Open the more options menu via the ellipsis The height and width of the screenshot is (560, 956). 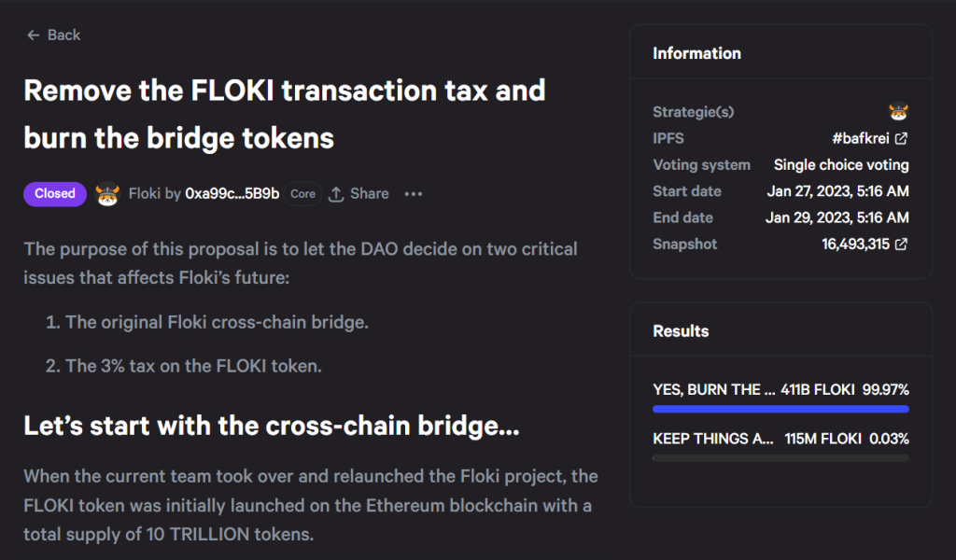(x=413, y=193)
